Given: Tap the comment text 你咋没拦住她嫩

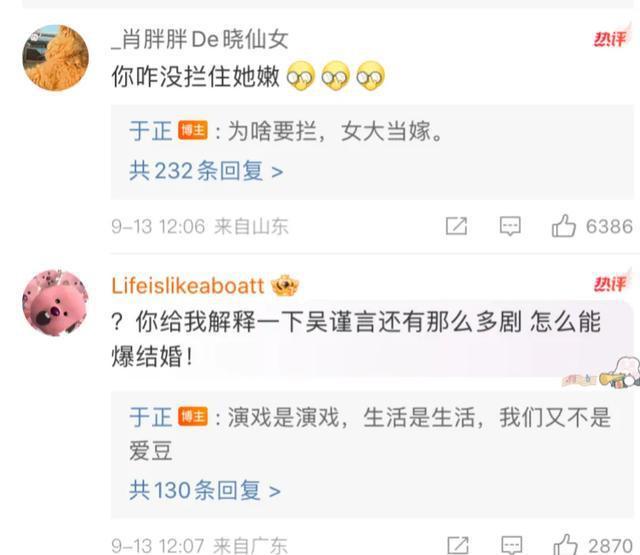Looking at the screenshot, I should (196, 77).
